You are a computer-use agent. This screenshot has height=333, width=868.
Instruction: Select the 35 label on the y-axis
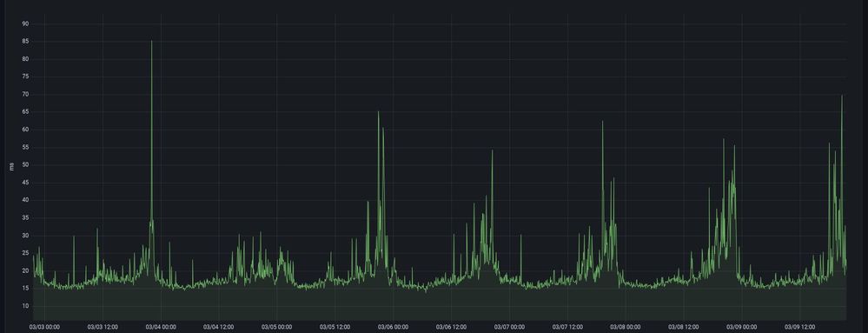[25, 217]
